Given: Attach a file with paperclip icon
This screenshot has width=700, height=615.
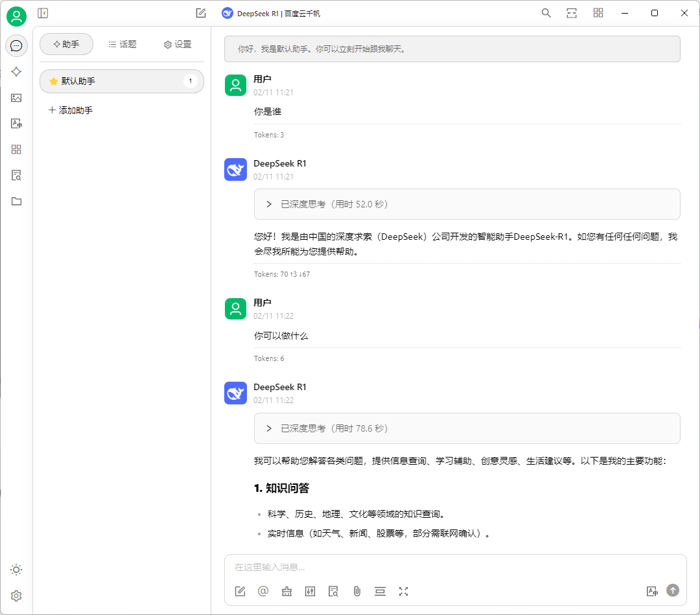Looking at the screenshot, I should pyautogui.click(x=356, y=591).
